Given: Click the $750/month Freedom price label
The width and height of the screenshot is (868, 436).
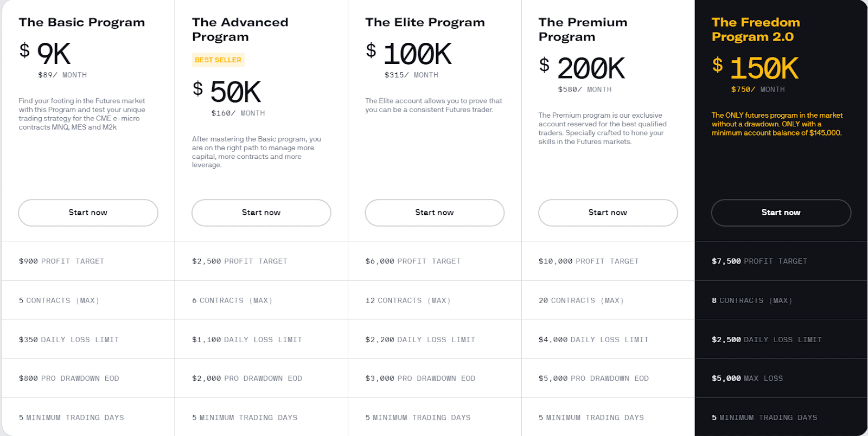Looking at the screenshot, I should click(x=758, y=89).
